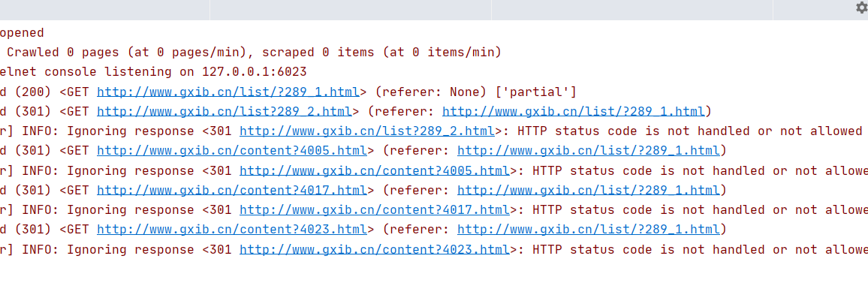
Task: Open the console settings gear icon
Action: tap(861, 8)
